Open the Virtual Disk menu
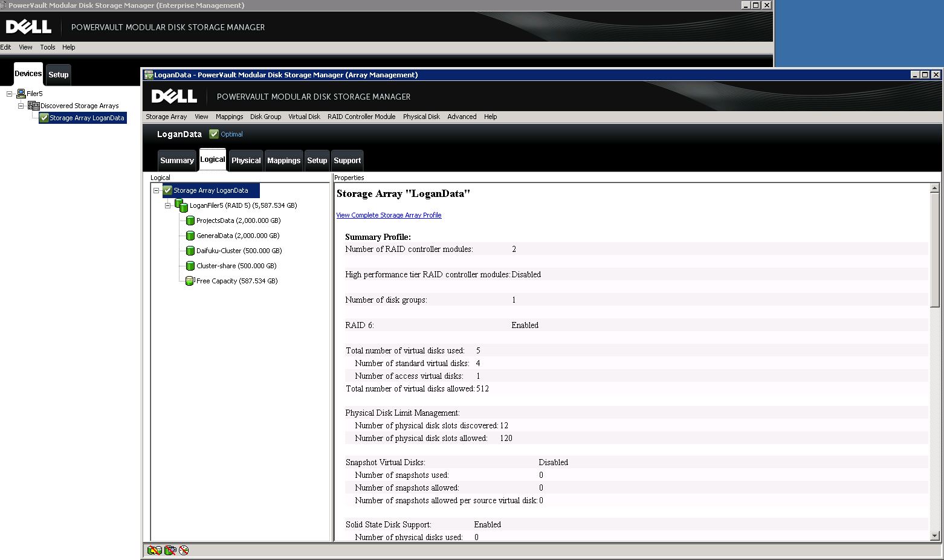Viewport: 944px width, 560px height. click(x=304, y=117)
